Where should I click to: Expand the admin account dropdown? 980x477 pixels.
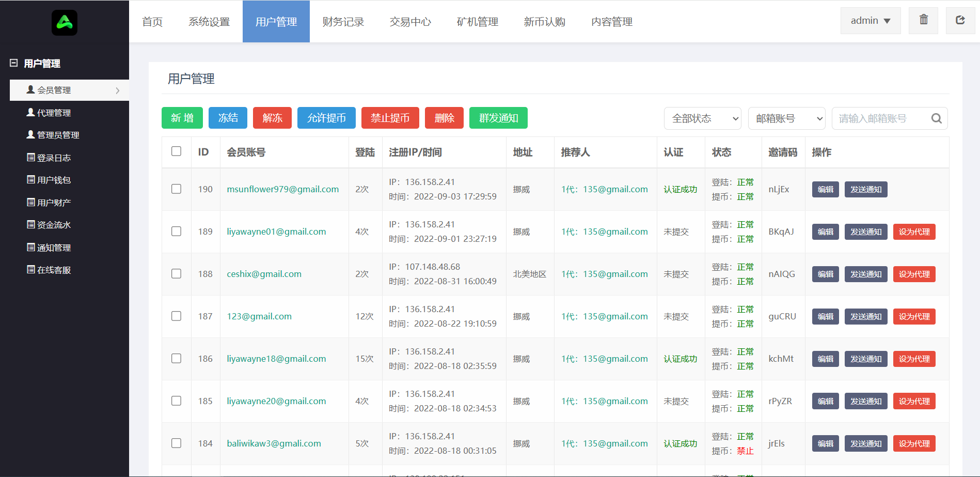(x=870, y=21)
